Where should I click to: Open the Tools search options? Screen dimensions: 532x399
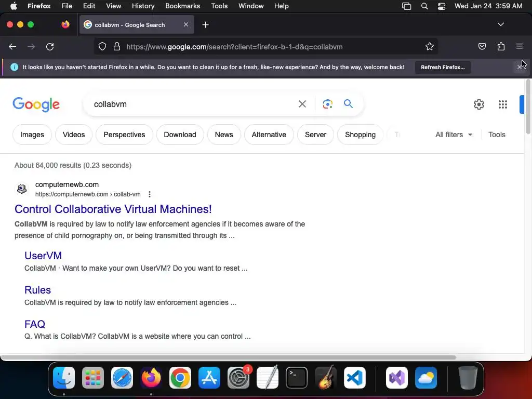497,135
